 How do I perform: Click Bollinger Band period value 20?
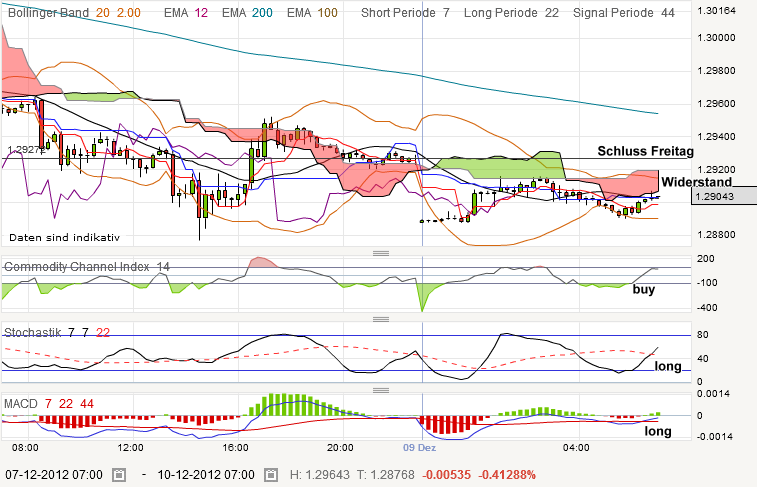pyautogui.click(x=103, y=13)
